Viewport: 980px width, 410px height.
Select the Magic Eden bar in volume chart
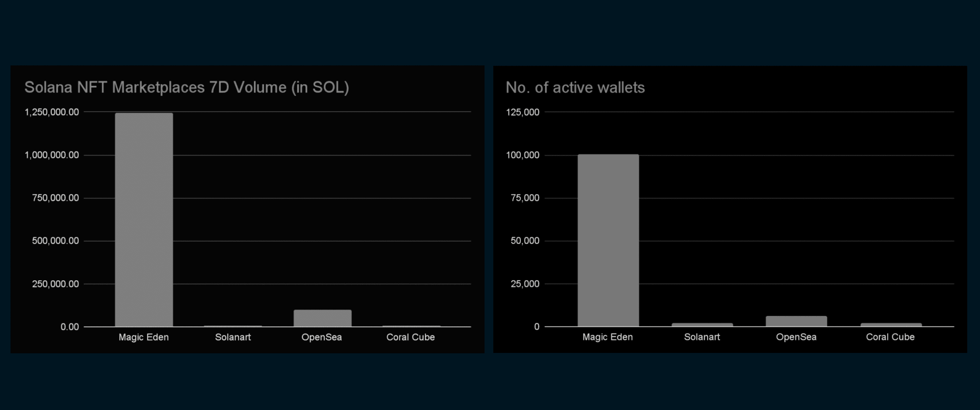point(144,220)
